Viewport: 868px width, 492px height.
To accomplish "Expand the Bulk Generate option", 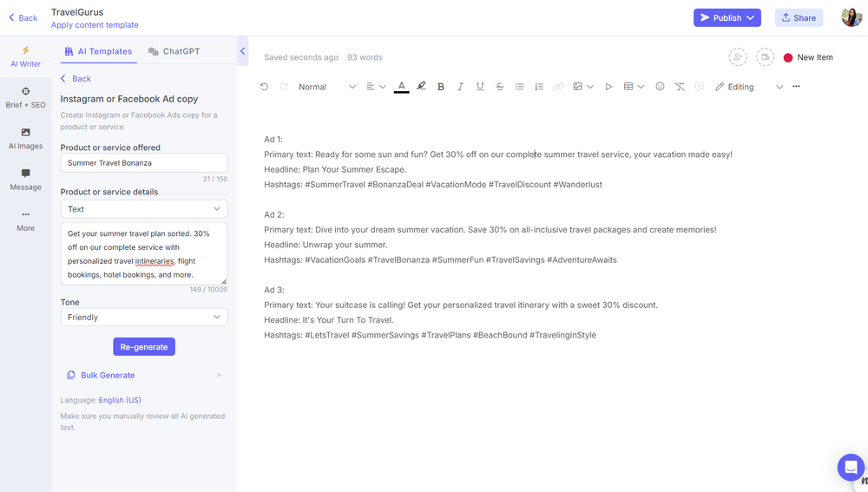I will (144, 375).
